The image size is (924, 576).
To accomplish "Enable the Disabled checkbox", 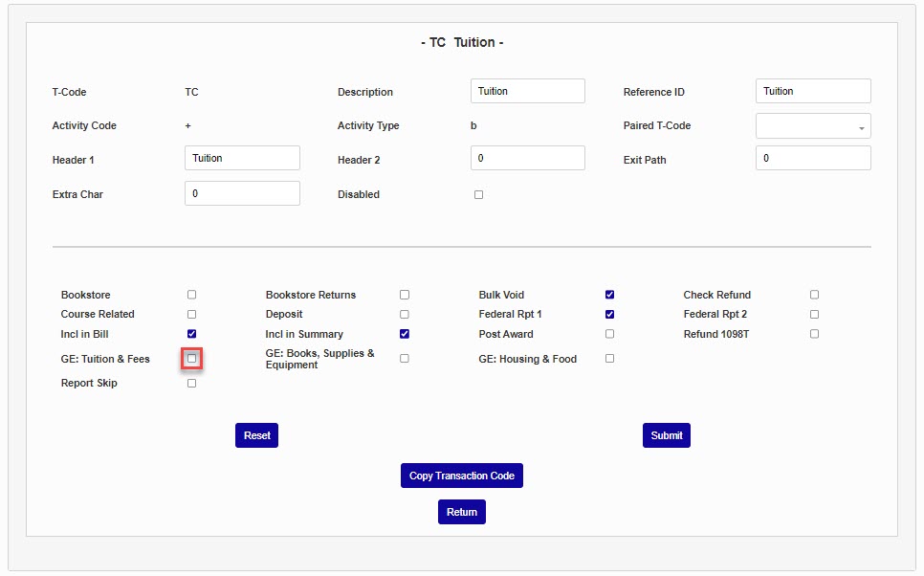I will (478, 194).
